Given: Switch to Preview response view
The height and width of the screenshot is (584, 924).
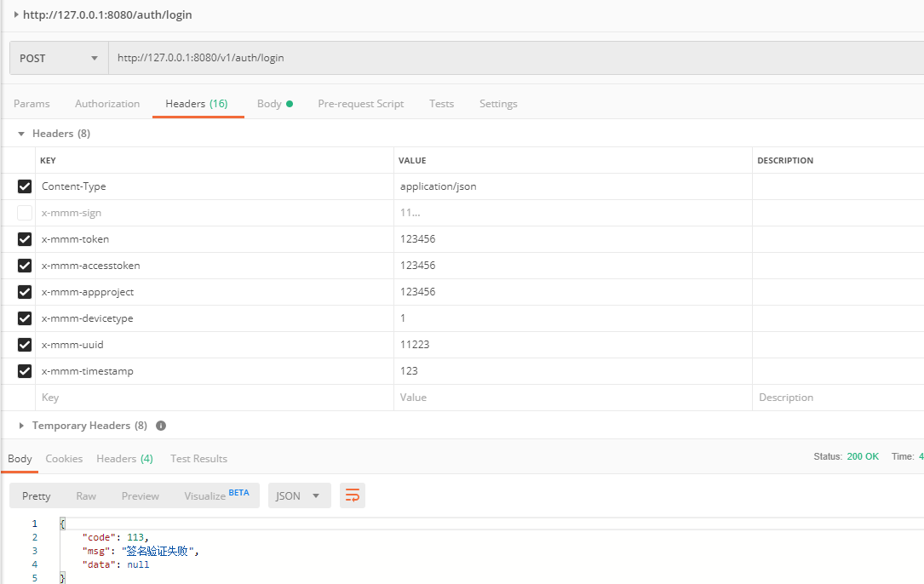Looking at the screenshot, I should point(141,496).
